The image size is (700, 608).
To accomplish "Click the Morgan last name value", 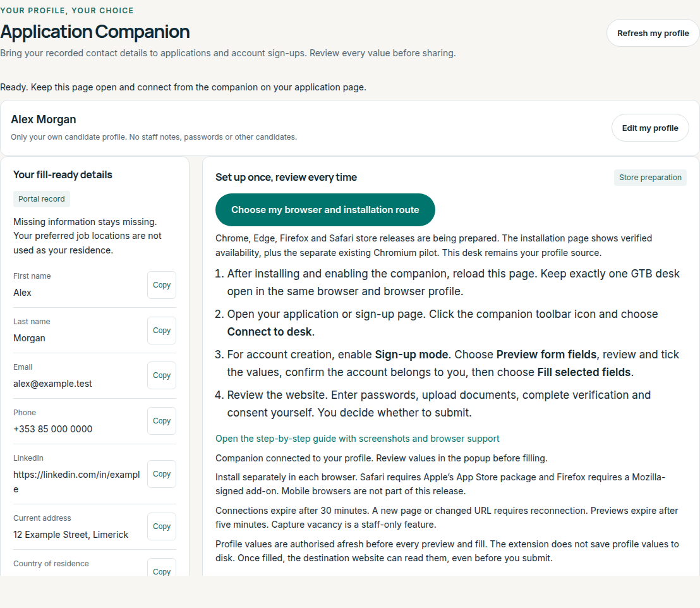I will [x=29, y=338].
